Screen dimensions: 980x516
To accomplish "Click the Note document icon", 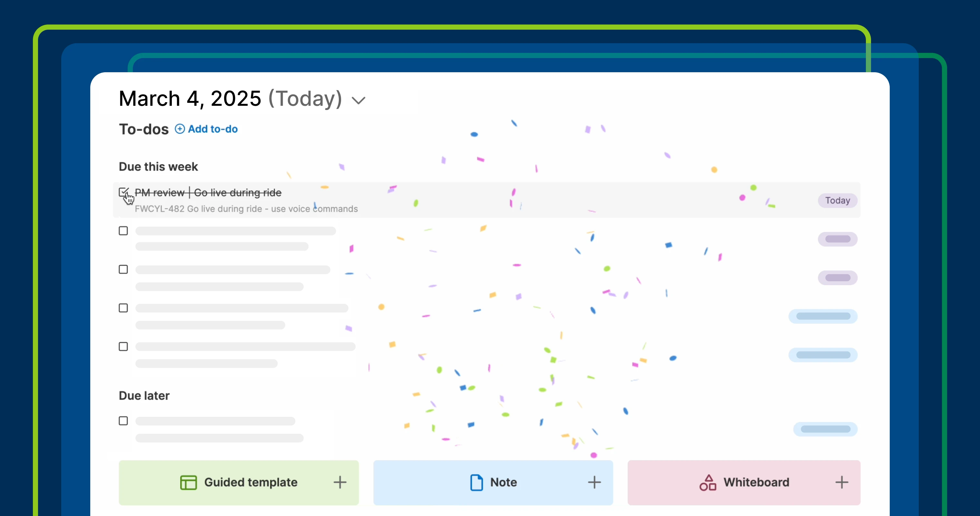I will tap(476, 482).
